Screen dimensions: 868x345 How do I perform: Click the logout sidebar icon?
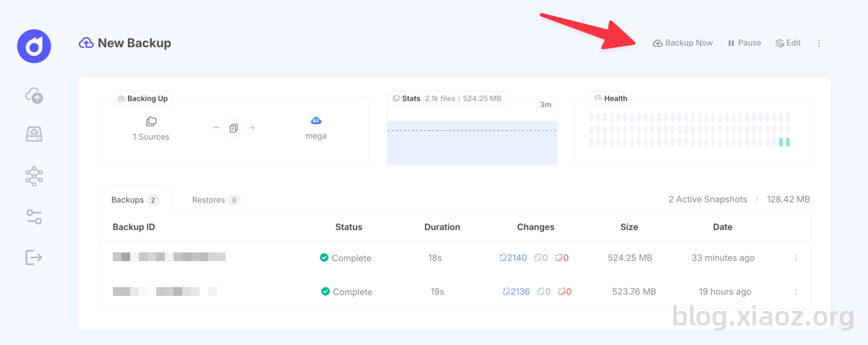[x=34, y=257]
